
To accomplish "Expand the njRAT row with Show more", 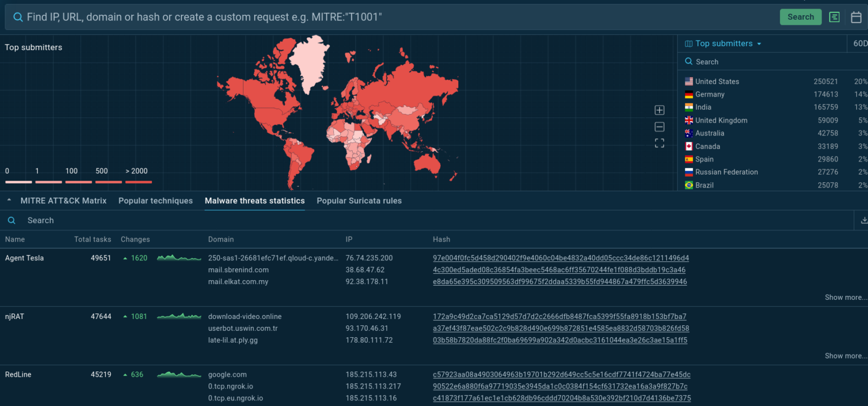I will point(845,356).
